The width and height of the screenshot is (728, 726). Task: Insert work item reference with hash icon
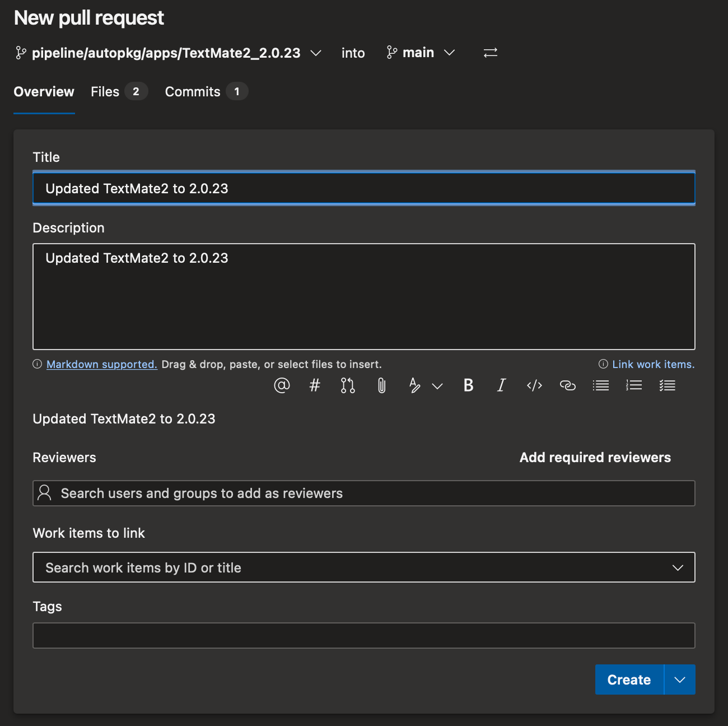click(315, 385)
